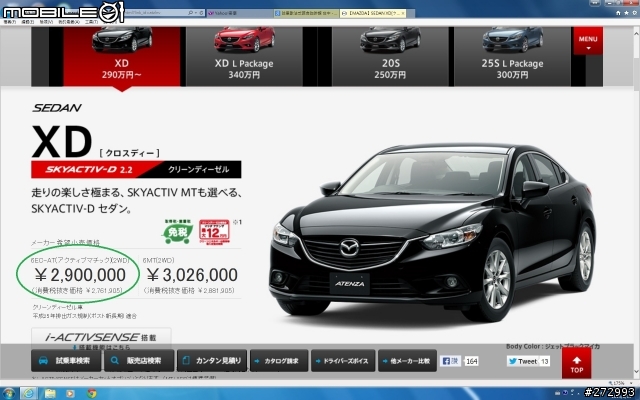This screenshot has height=400, width=640.
Task: Click the page scrollbar down arrow
Action: tap(636, 372)
